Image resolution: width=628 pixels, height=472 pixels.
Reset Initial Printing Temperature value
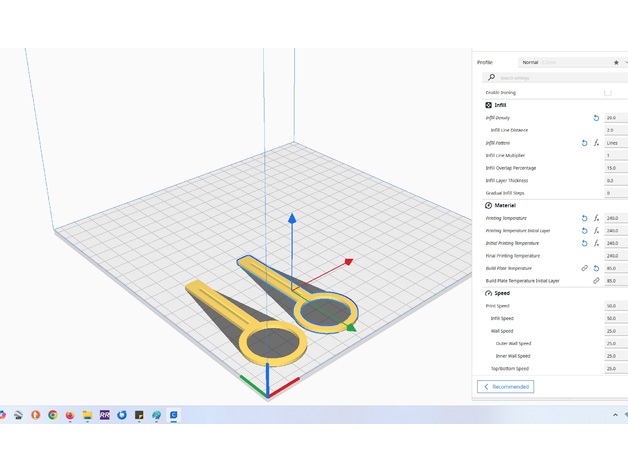(x=585, y=243)
